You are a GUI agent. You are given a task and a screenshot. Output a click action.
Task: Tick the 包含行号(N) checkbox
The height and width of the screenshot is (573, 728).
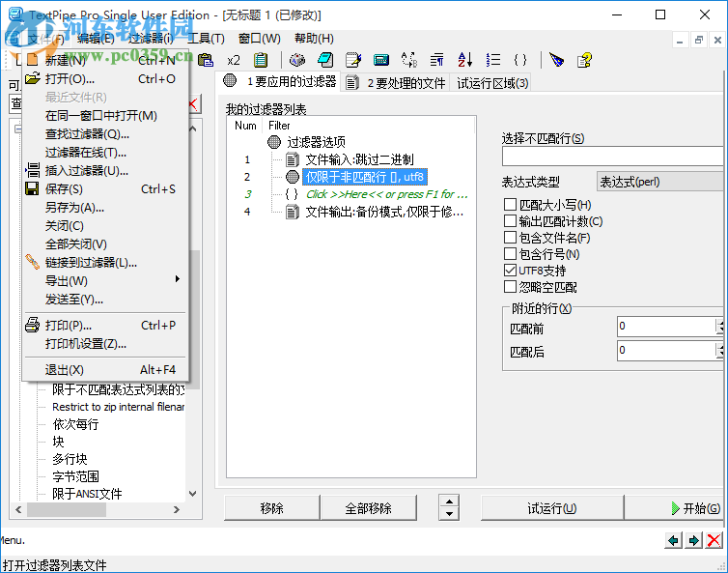click(x=510, y=254)
